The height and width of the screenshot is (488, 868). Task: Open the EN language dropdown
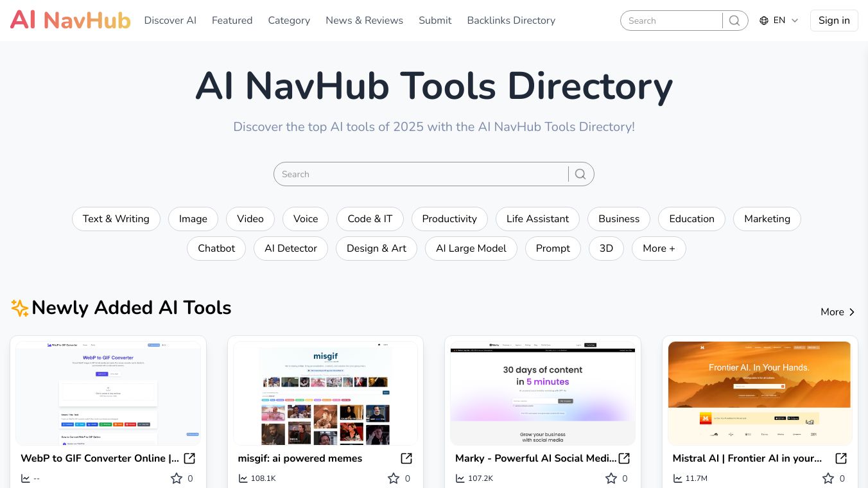[x=779, y=21]
